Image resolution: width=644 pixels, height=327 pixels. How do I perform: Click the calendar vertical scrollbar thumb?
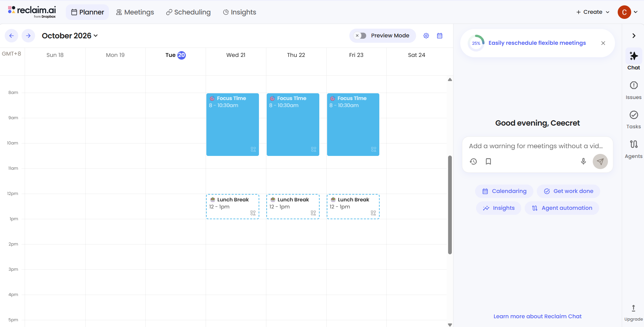pyautogui.click(x=450, y=205)
